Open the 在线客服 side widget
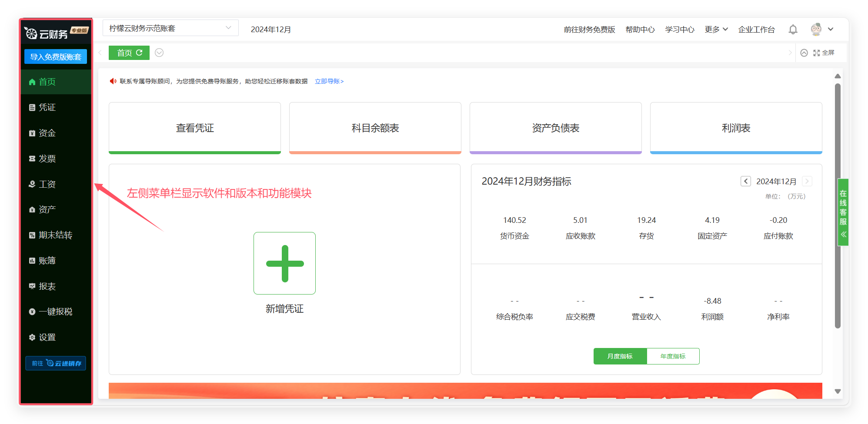868x424 pixels. tap(843, 212)
